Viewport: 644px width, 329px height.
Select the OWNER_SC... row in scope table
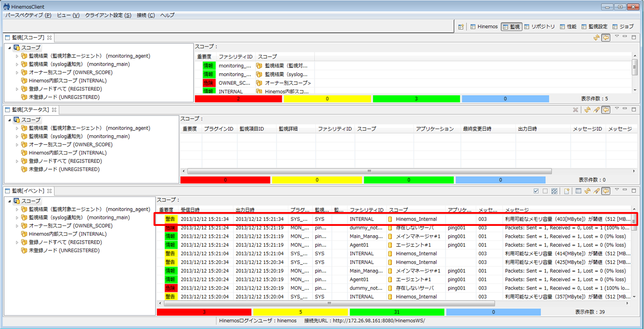254,83
